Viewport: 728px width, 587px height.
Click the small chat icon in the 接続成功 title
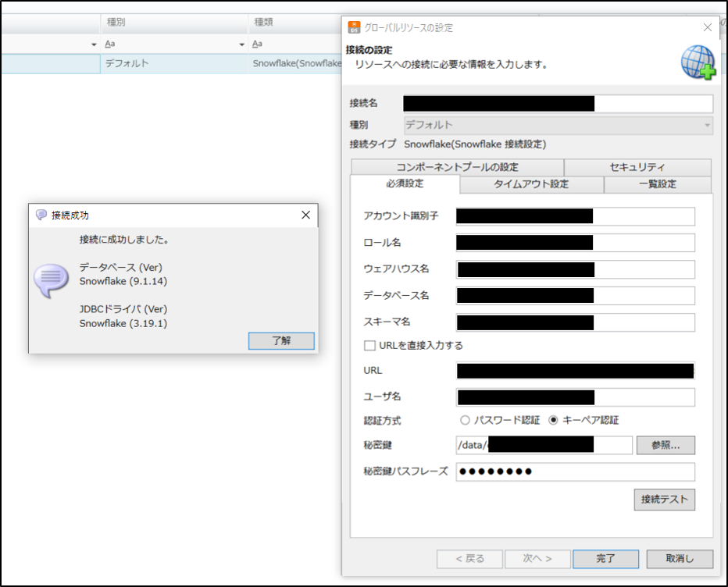41,215
